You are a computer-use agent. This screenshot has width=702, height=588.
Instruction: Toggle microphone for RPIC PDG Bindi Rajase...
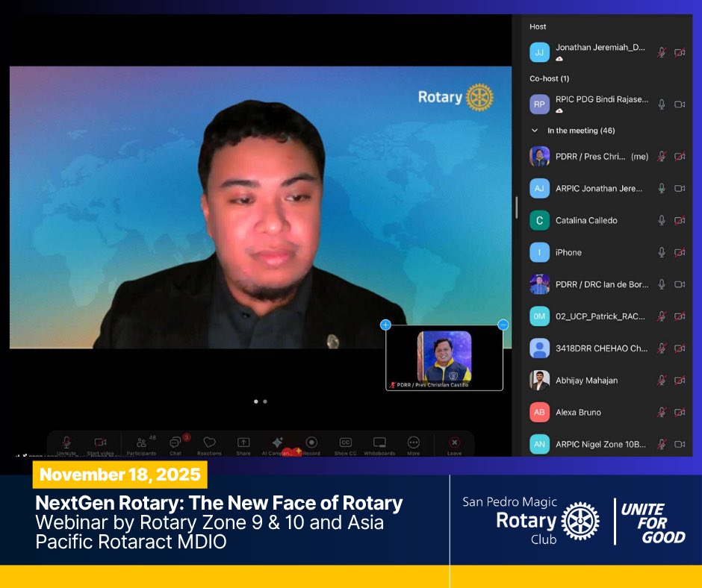point(661,104)
